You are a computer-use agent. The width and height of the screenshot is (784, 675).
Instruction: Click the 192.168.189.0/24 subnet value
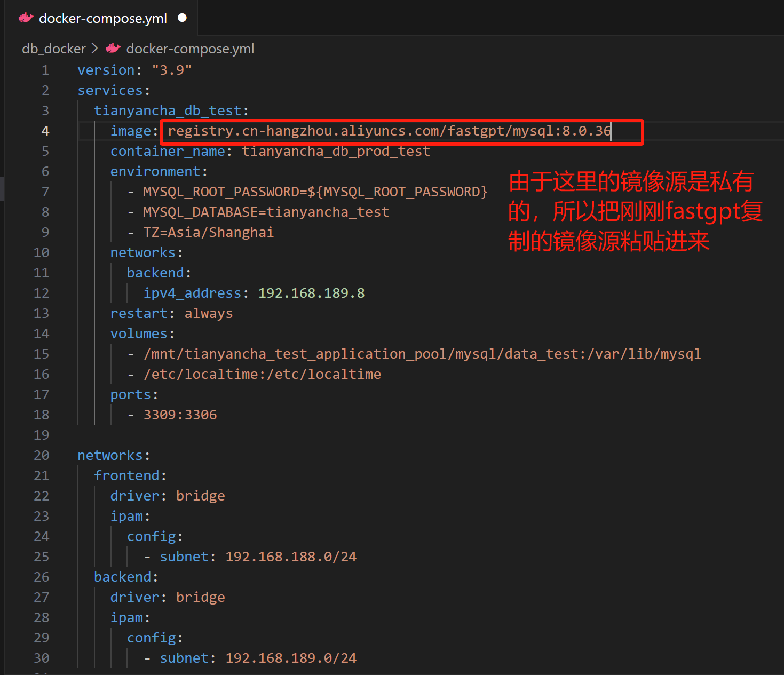click(x=291, y=658)
